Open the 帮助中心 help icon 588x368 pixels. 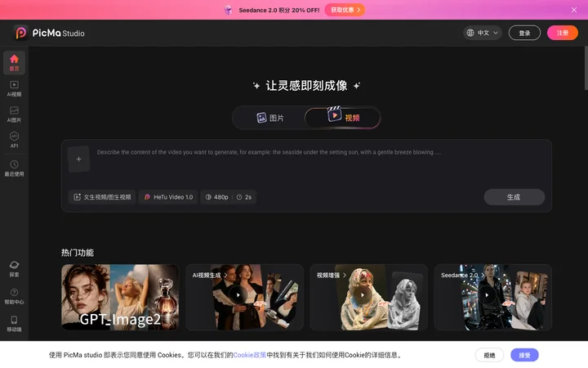(x=14, y=296)
